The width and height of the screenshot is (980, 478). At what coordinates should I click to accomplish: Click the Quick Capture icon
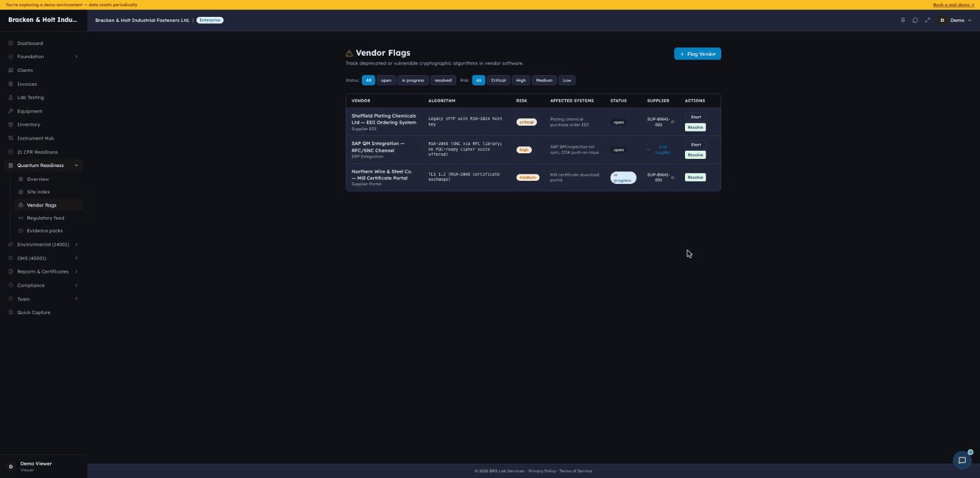(x=11, y=312)
